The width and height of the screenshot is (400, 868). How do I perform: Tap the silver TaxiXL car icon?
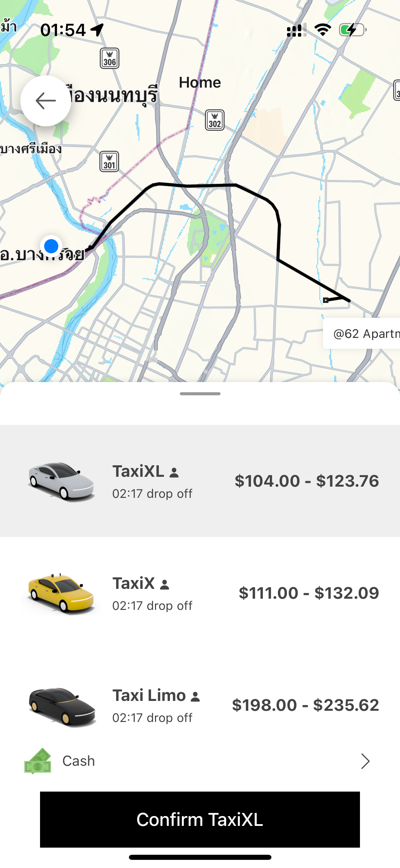(x=61, y=481)
